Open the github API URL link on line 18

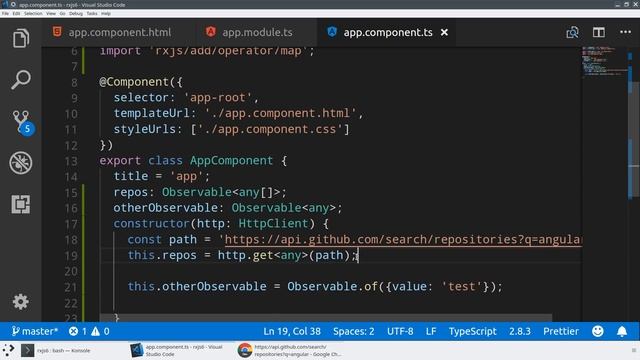click(403, 240)
